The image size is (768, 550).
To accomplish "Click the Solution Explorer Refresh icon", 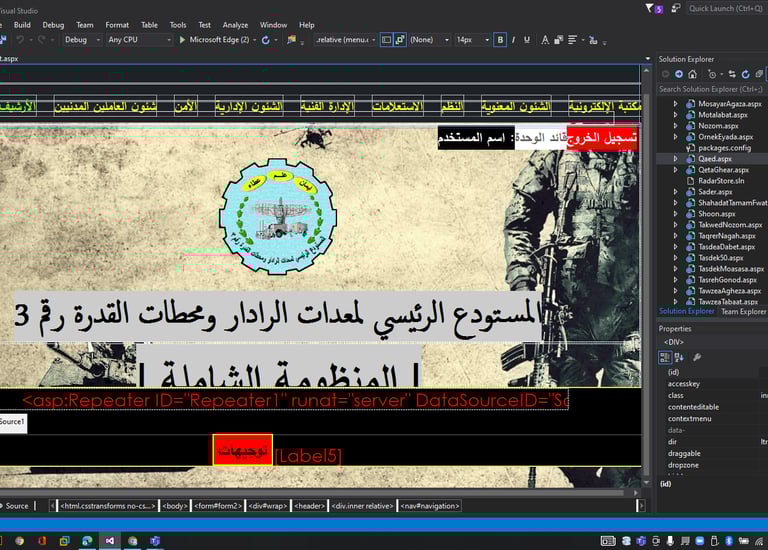I will click(745, 74).
